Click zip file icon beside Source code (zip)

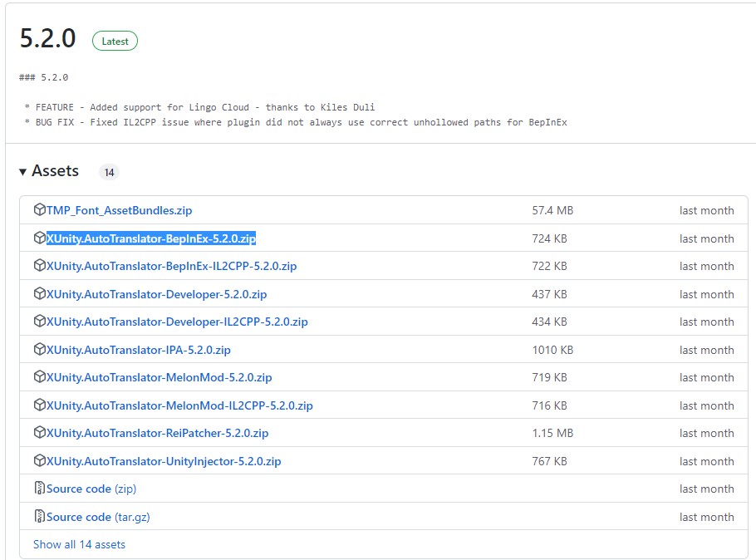pos(40,489)
